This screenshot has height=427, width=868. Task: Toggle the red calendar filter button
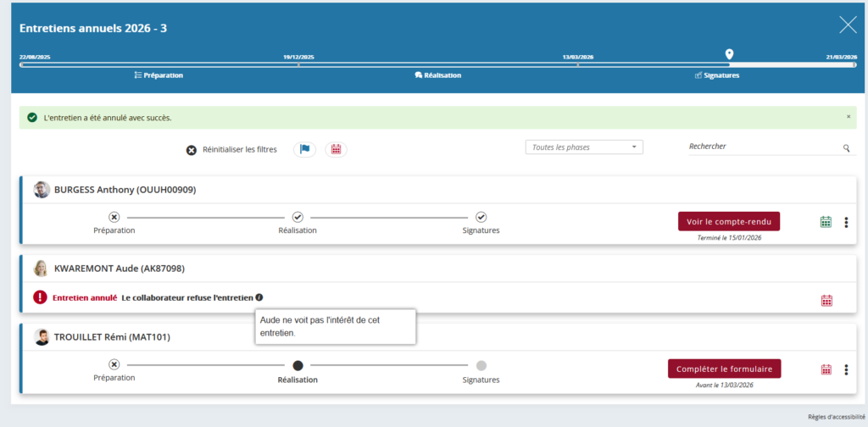pyautogui.click(x=336, y=149)
